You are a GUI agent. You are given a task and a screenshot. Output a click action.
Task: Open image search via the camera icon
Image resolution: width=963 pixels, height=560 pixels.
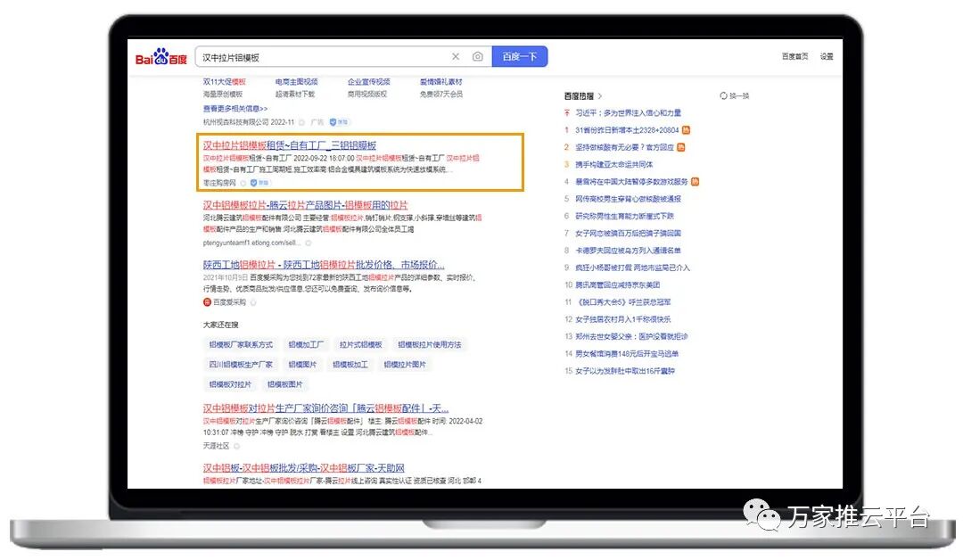[x=477, y=56]
